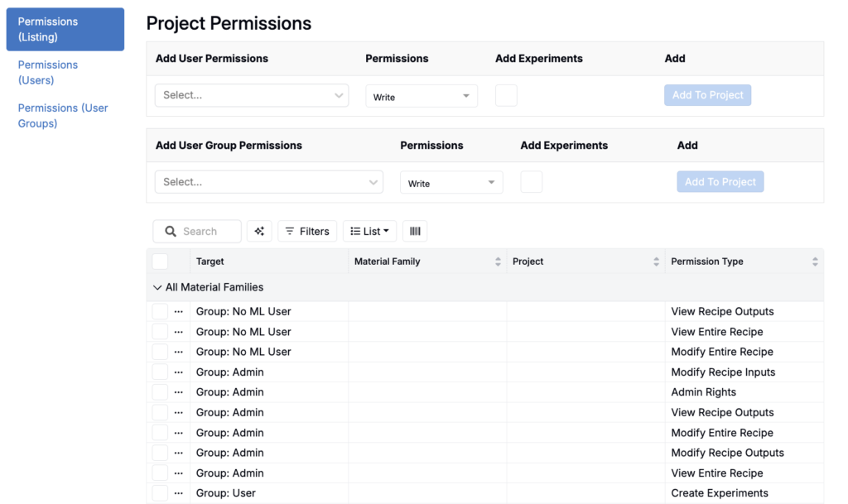Click the barcode columns icon in toolbar

click(x=415, y=232)
